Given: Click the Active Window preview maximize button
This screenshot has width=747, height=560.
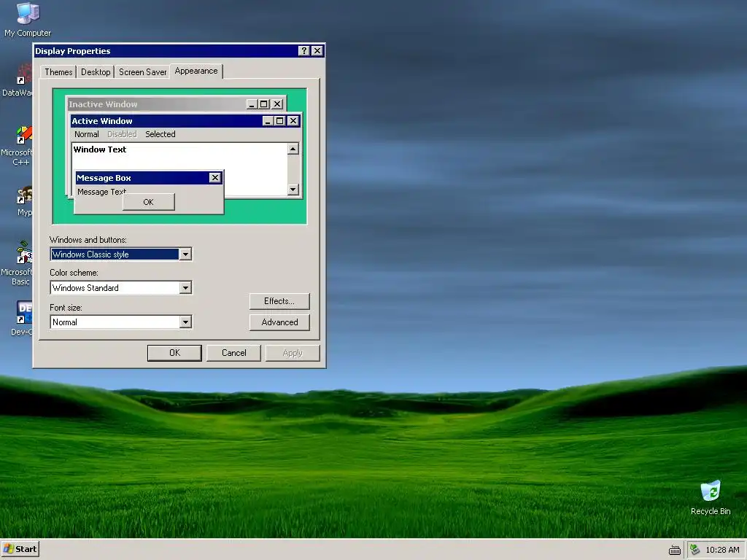Looking at the screenshot, I should point(280,121).
